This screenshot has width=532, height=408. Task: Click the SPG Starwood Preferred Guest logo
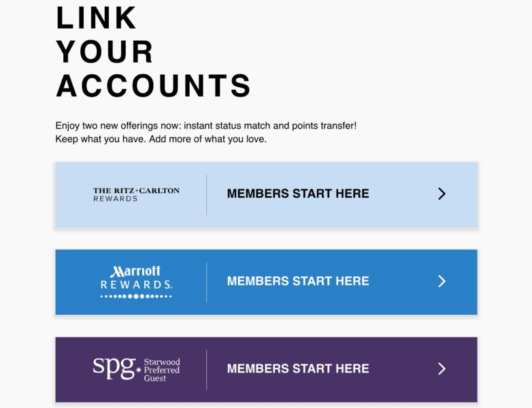pos(136,369)
